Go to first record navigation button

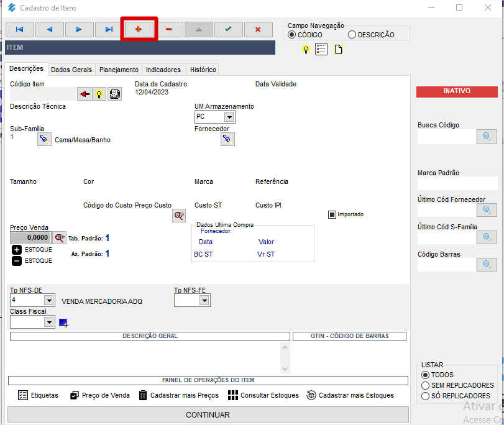tap(20, 30)
